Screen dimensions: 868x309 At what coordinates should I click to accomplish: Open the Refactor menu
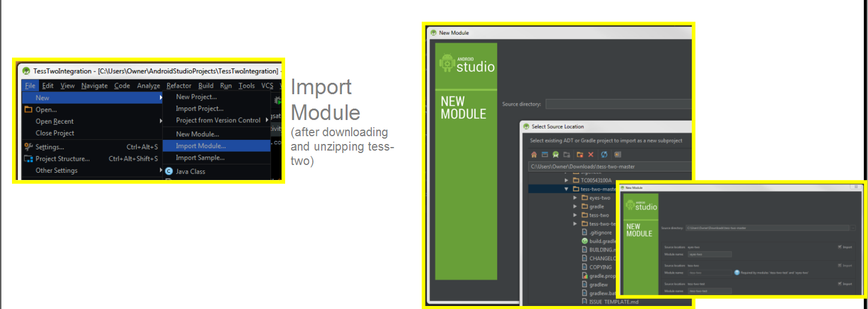(x=179, y=86)
